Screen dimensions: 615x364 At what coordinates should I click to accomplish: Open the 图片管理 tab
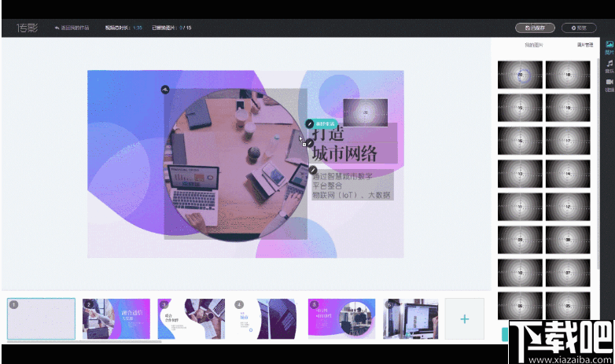tap(585, 45)
